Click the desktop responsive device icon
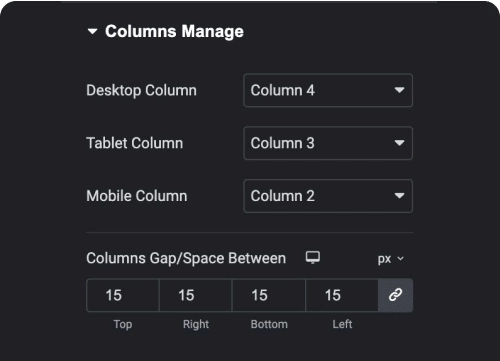This screenshot has width=500, height=361. click(313, 257)
